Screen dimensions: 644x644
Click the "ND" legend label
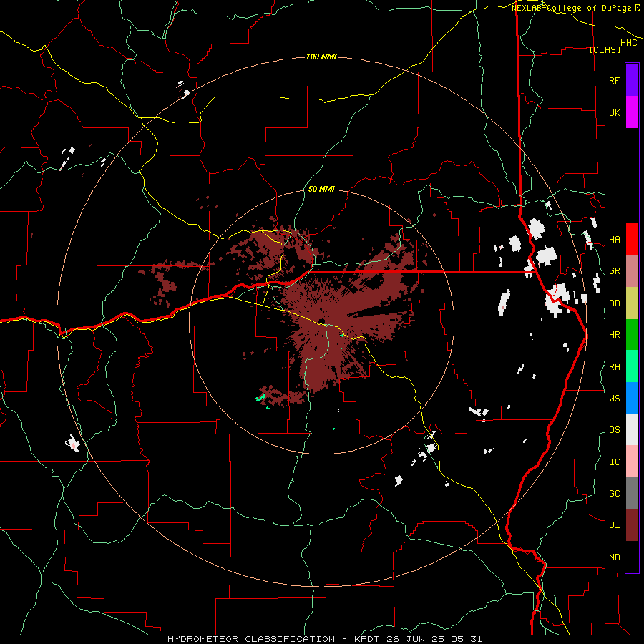(614, 557)
